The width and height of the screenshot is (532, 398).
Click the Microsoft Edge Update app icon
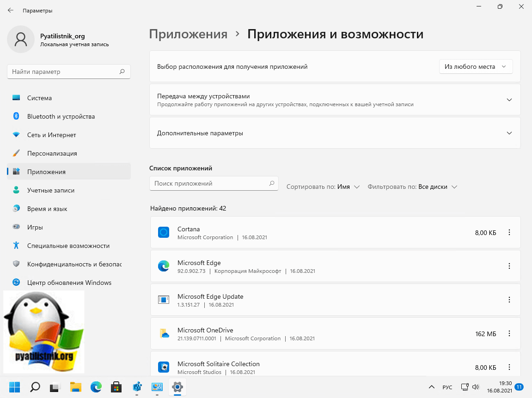coord(164,300)
